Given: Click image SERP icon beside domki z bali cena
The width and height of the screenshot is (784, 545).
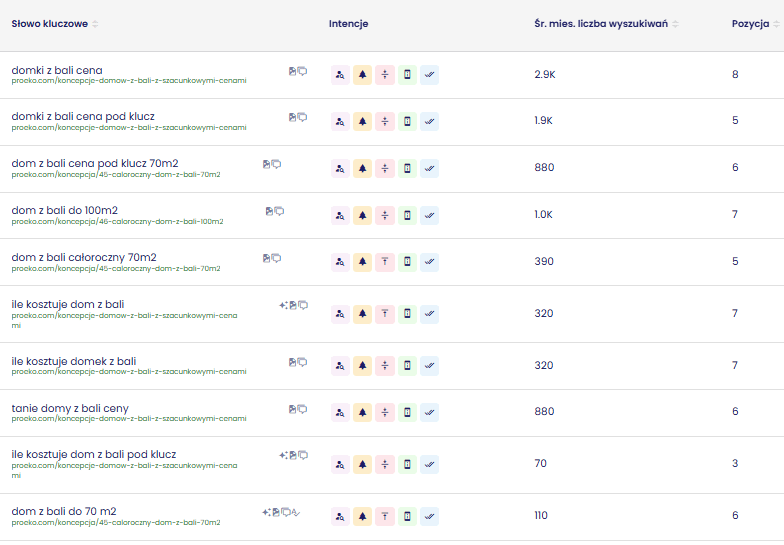Looking at the screenshot, I should [x=292, y=72].
